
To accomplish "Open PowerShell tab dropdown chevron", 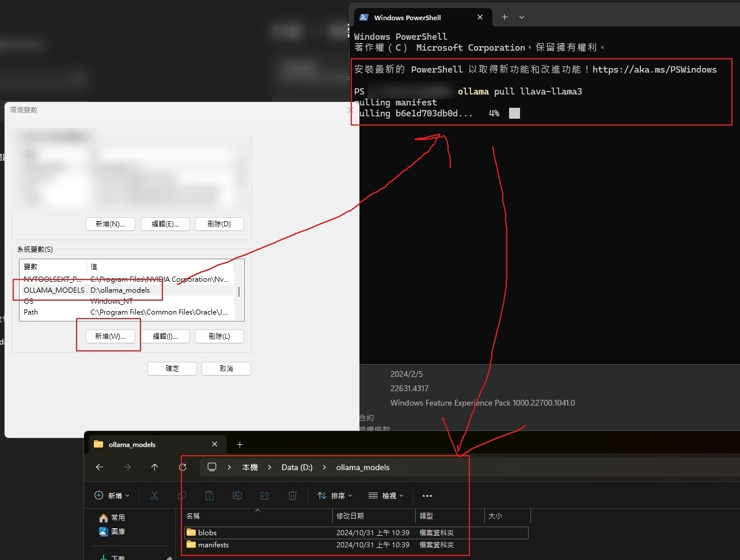I will (x=522, y=17).
